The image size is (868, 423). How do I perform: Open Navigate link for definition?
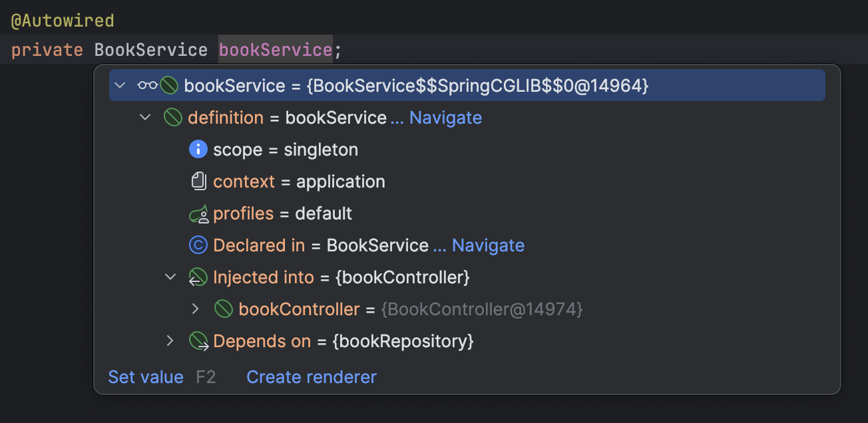pos(445,117)
